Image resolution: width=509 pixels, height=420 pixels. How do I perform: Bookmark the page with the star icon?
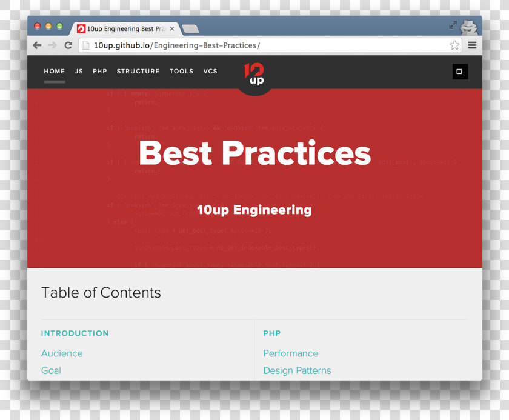[x=454, y=45]
